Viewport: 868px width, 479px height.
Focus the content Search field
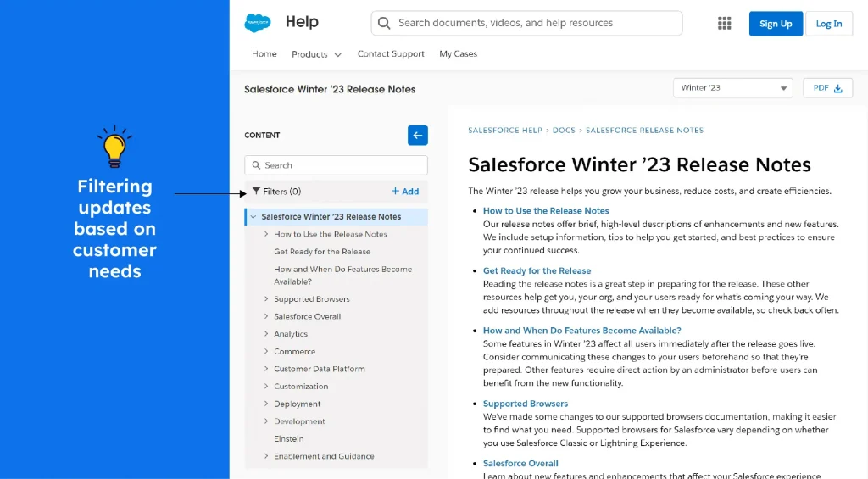click(336, 165)
